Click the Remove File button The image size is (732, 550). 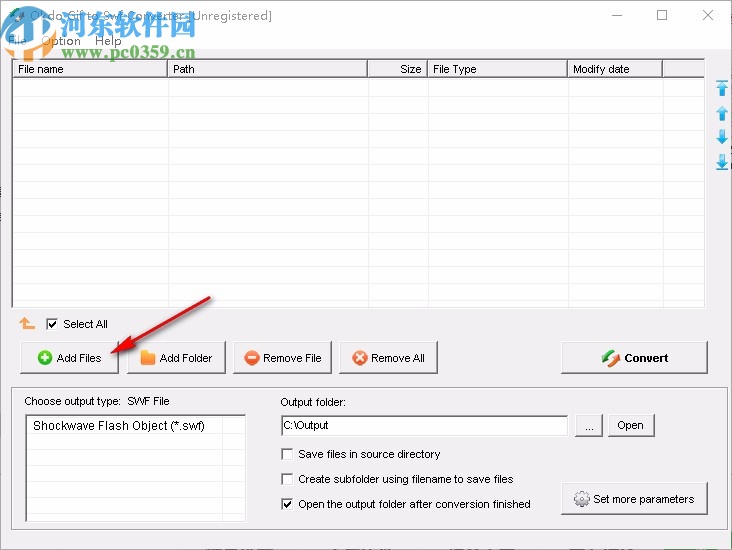pyautogui.click(x=282, y=358)
